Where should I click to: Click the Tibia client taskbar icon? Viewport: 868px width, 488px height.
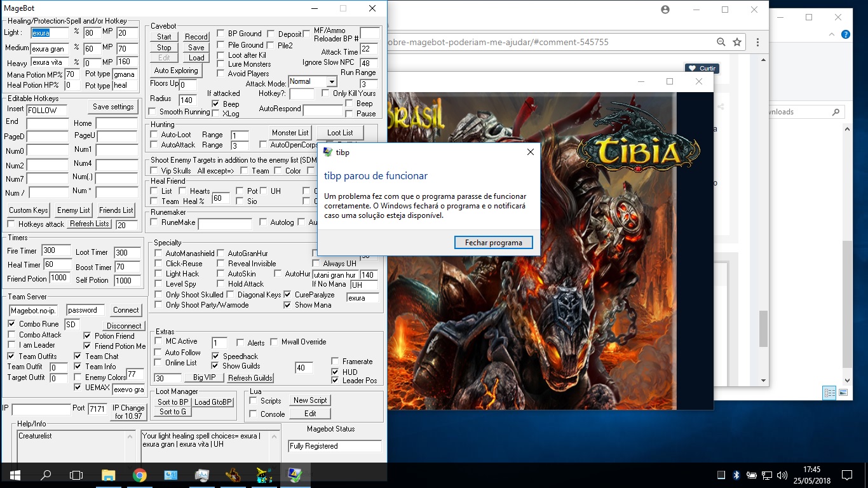tap(233, 475)
